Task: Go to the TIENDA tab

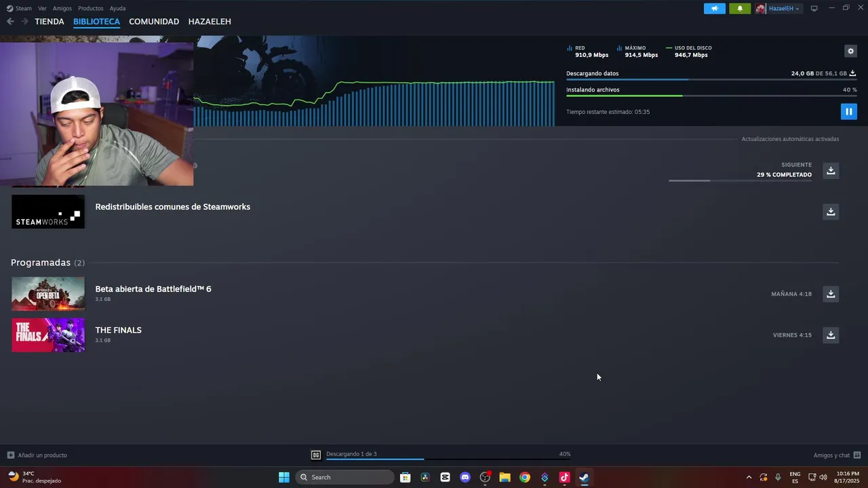Action: [50, 22]
